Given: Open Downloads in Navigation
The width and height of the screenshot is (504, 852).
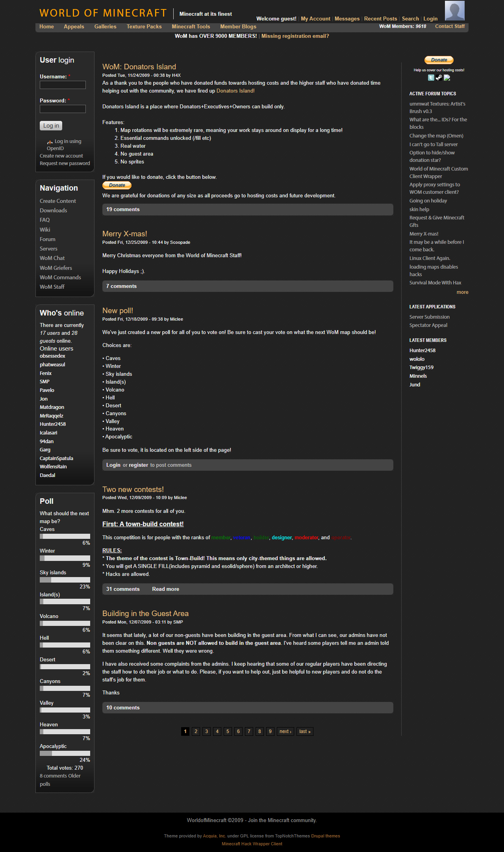Looking at the screenshot, I should (53, 210).
